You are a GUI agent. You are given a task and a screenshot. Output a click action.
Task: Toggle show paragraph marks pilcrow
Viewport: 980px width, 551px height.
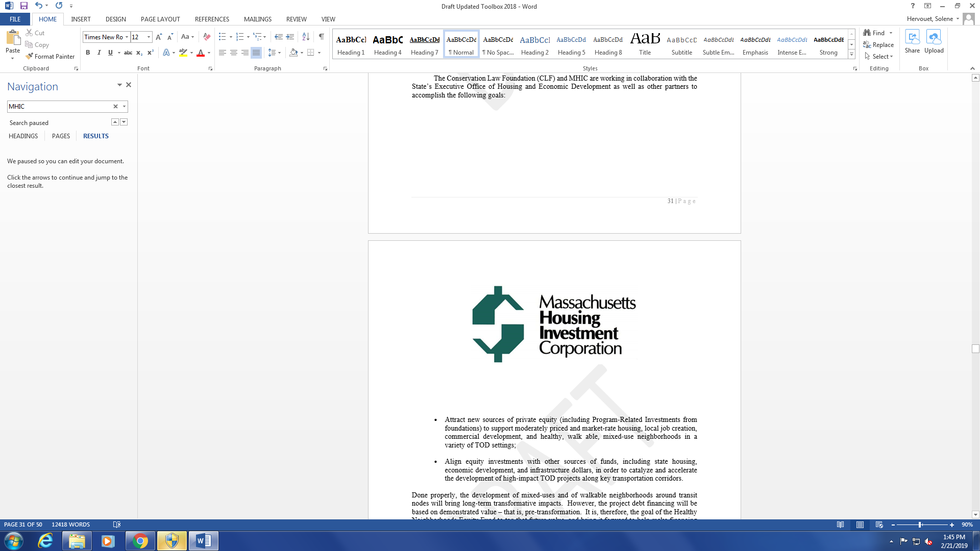click(x=321, y=37)
